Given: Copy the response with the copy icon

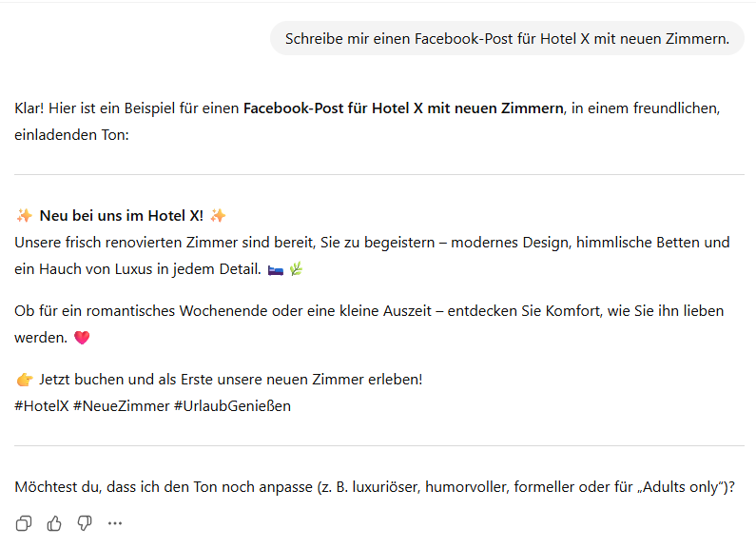Looking at the screenshot, I should coord(24,522).
